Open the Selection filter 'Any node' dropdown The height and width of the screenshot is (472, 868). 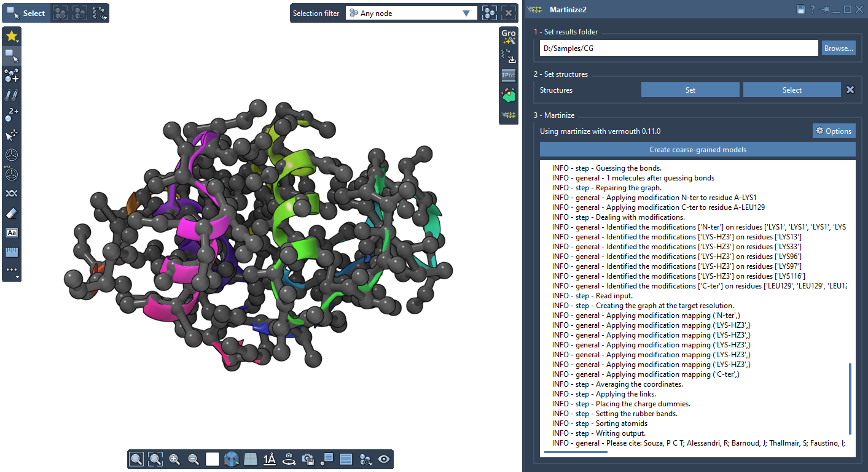point(411,14)
